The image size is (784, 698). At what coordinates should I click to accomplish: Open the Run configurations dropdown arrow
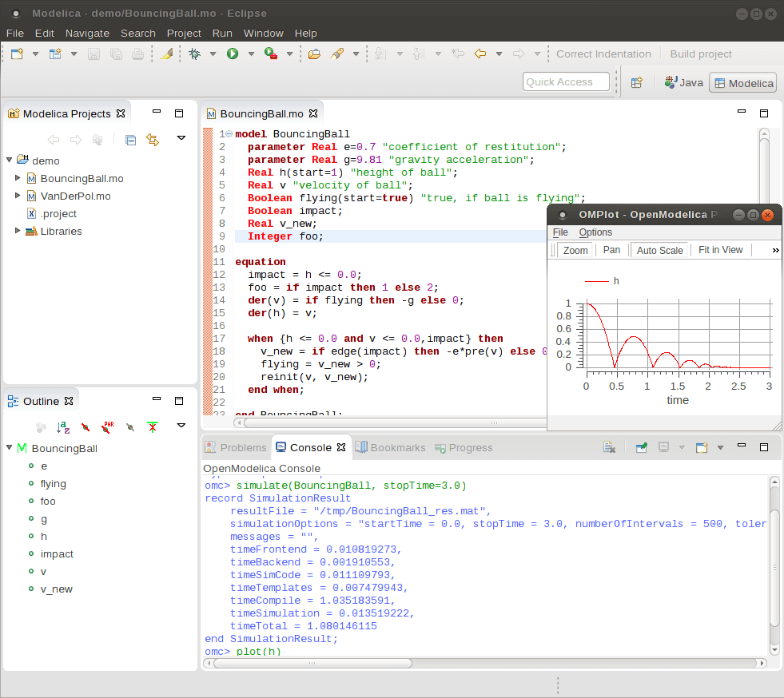click(251, 54)
